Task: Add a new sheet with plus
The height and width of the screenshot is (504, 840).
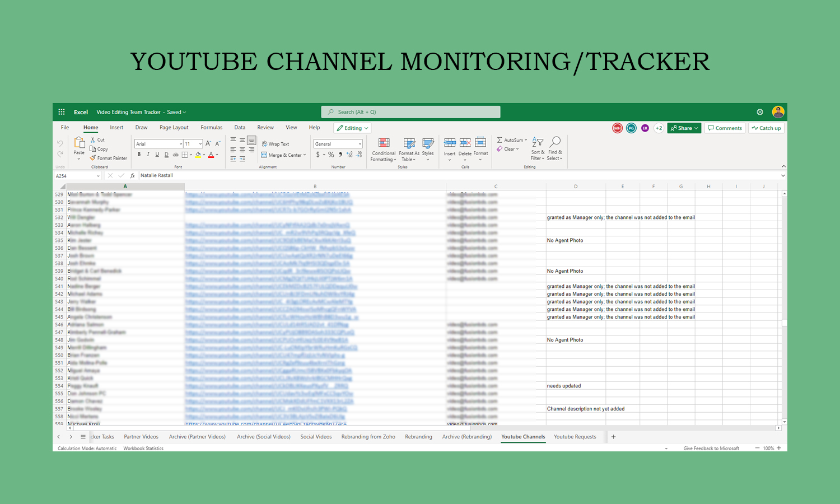Action: point(613,437)
